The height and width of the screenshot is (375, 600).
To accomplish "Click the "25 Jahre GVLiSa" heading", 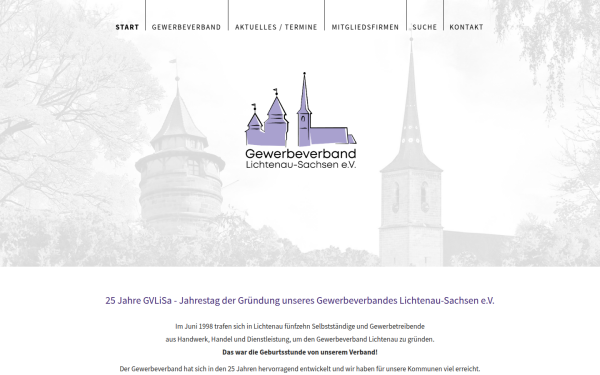I will (x=300, y=300).
